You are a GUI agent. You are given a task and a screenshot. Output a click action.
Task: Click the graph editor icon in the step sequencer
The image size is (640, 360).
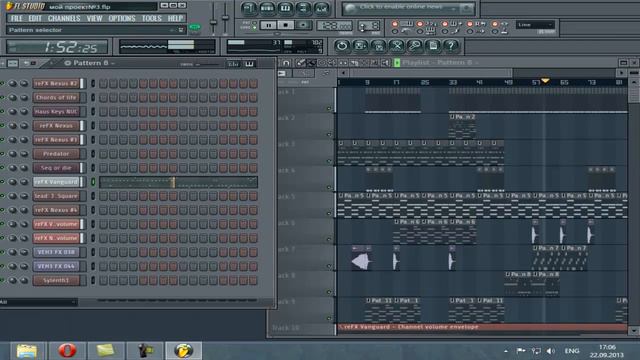tap(233, 64)
